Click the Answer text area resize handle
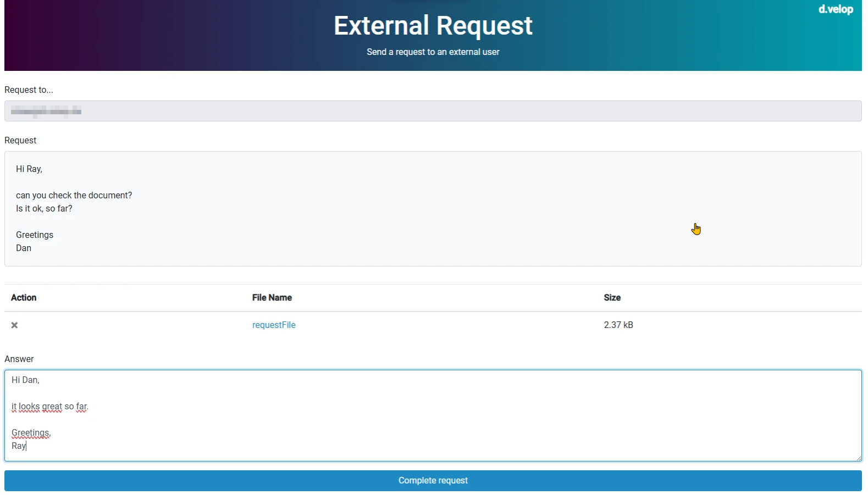The height and width of the screenshot is (495, 868). 859,458
